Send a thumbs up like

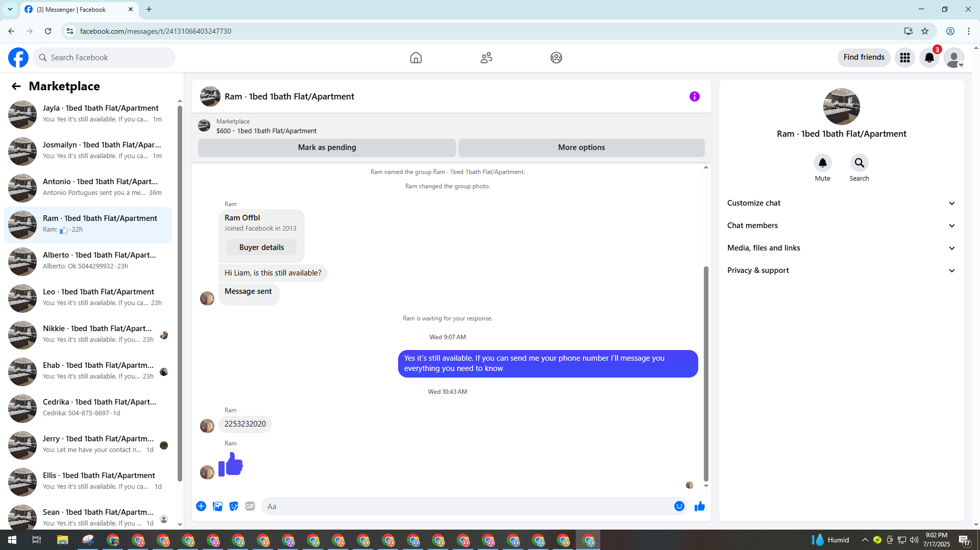coord(700,506)
